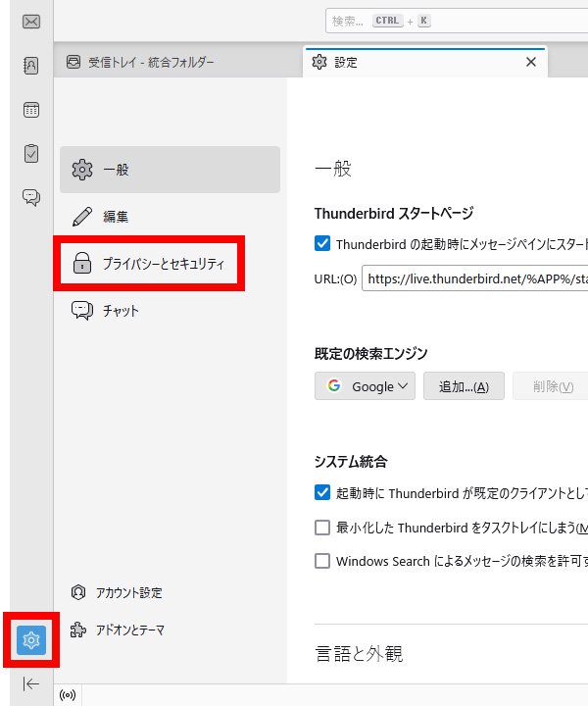The height and width of the screenshot is (706, 588).
Task: Click the Settings gear in spaces toolbar
Action: [31, 639]
